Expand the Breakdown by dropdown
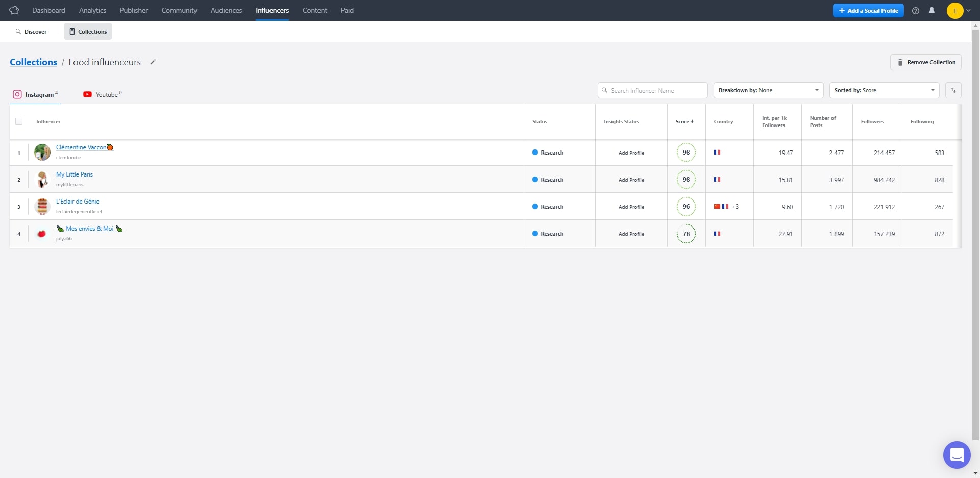This screenshot has width=980, height=478. (x=768, y=90)
